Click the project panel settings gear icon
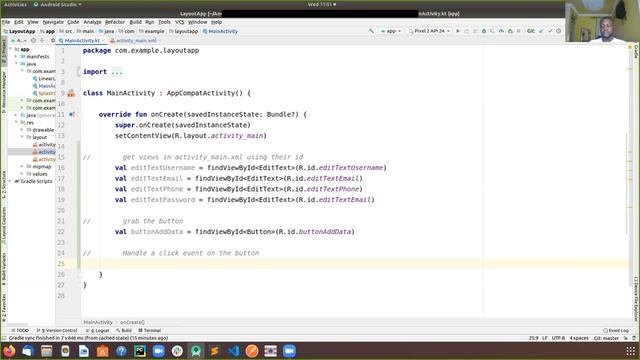Screen dimensions: 640x360 (52, 41)
